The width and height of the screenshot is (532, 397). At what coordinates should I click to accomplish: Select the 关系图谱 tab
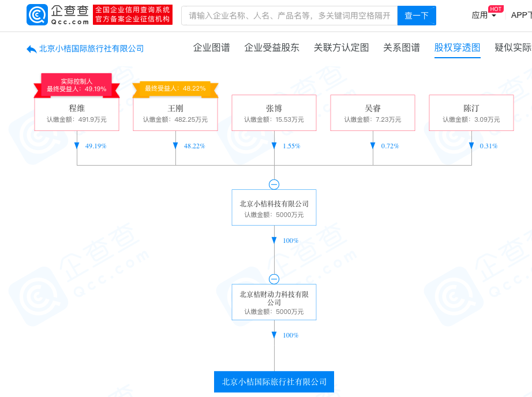click(402, 48)
